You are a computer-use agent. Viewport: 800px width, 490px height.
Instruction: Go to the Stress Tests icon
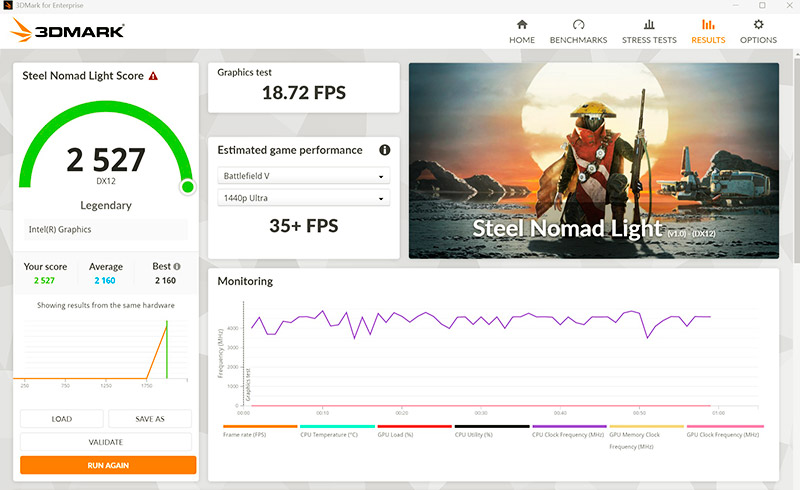pyautogui.click(x=649, y=25)
